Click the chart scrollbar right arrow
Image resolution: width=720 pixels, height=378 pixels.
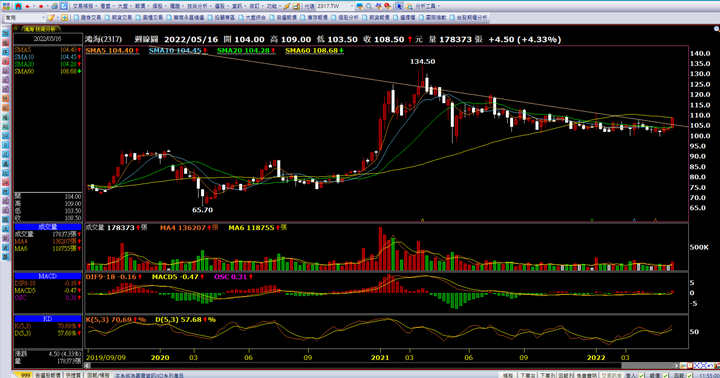click(676, 366)
